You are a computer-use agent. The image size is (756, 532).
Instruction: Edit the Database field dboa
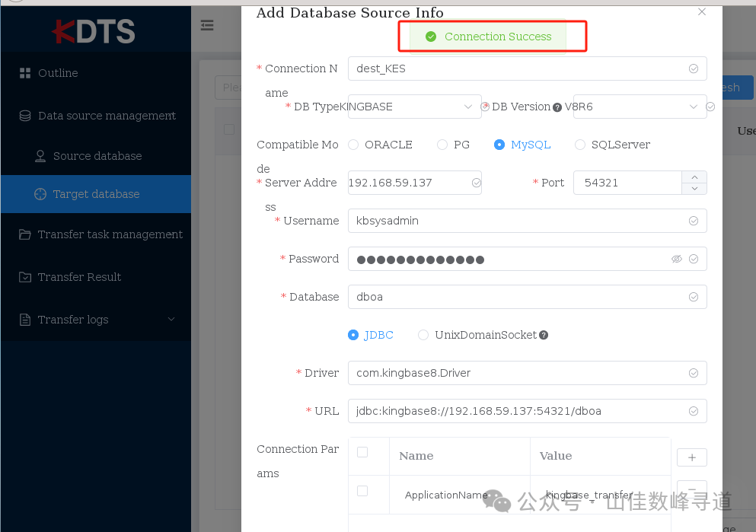pyautogui.click(x=528, y=297)
